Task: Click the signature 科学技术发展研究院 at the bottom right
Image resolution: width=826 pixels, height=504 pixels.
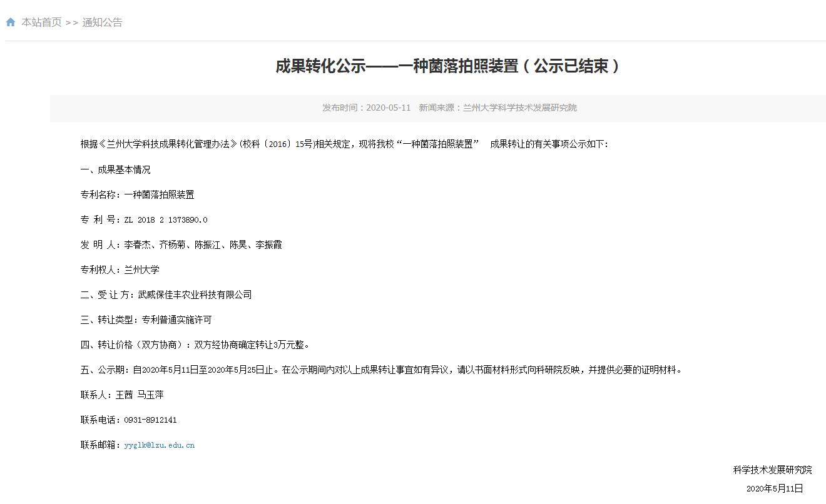Action: click(772, 470)
